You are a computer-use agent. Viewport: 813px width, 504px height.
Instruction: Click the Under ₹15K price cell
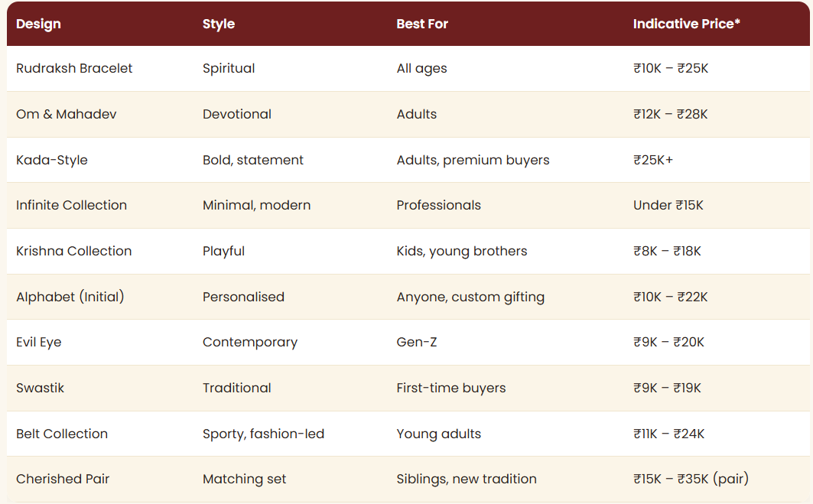click(x=668, y=205)
